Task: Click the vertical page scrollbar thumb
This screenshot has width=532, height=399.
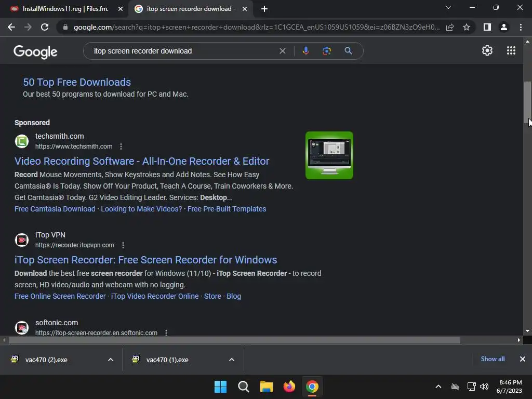Action: (527, 103)
